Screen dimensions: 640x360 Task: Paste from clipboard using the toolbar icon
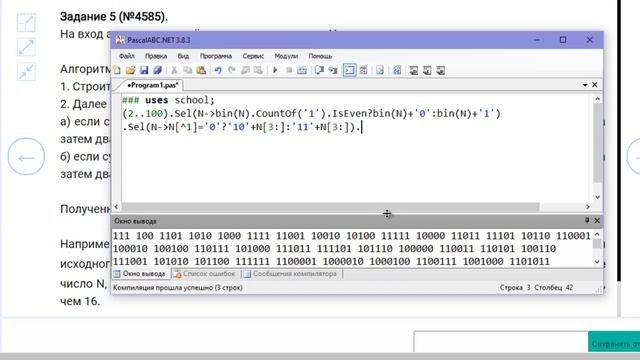point(201,70)
